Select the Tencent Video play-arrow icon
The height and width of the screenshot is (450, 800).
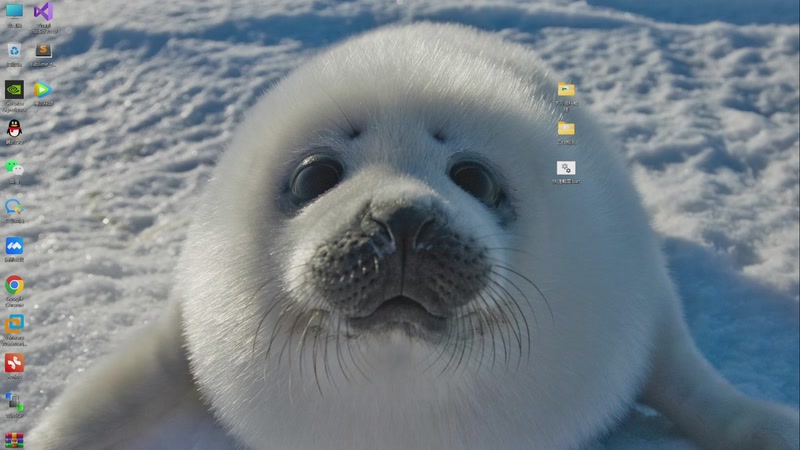tap(43, 89)
